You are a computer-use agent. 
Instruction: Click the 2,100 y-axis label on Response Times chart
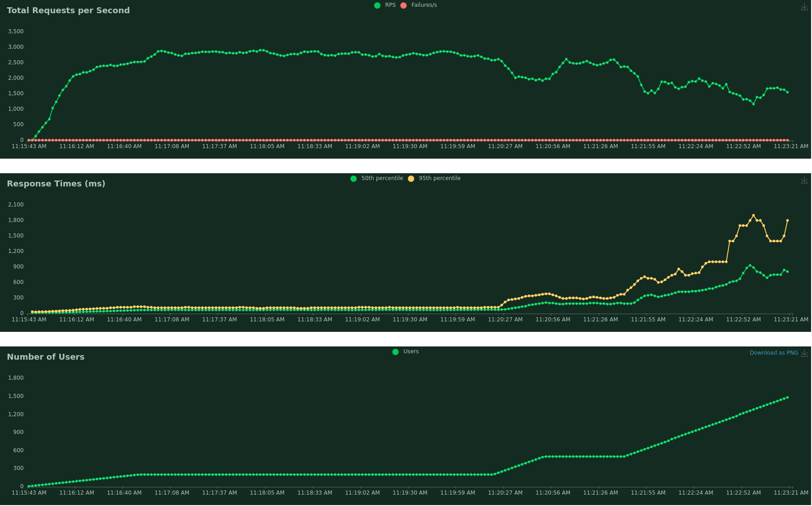16,205
